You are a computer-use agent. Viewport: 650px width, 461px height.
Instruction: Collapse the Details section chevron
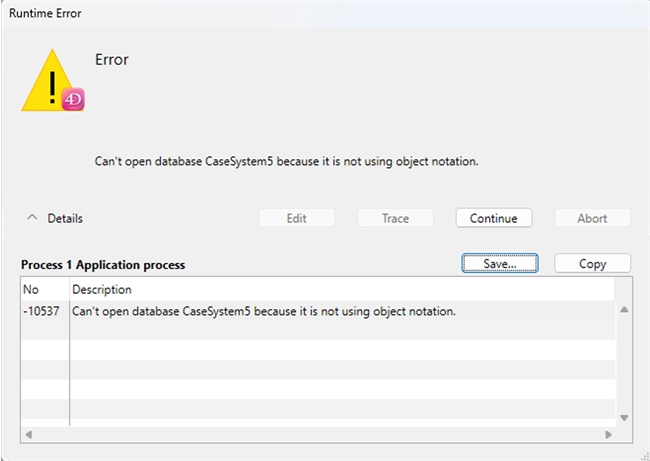pyautogui.click(x=32, y=218)
